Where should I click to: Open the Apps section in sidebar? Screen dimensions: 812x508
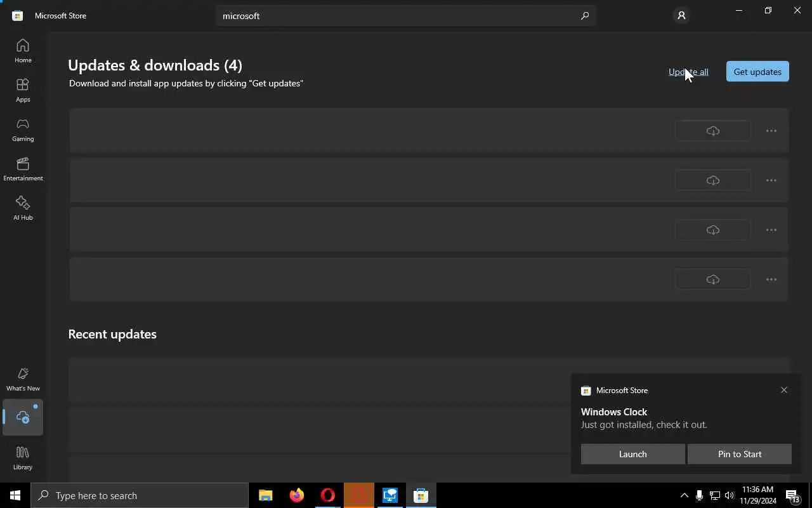click(23, 90)
